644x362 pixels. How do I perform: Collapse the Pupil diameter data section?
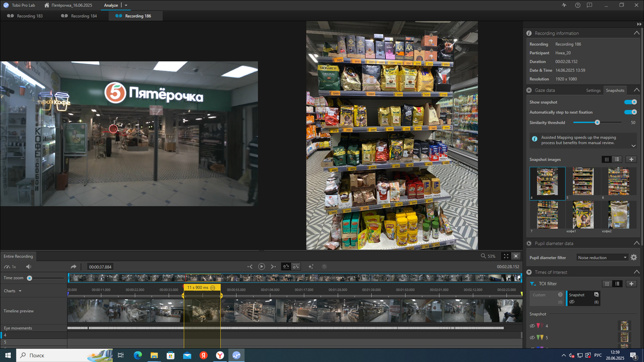point(636,243)
